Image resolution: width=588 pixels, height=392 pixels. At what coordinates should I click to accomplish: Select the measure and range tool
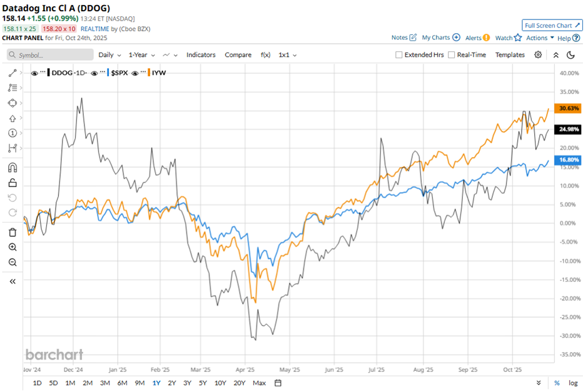pos(13,148)
